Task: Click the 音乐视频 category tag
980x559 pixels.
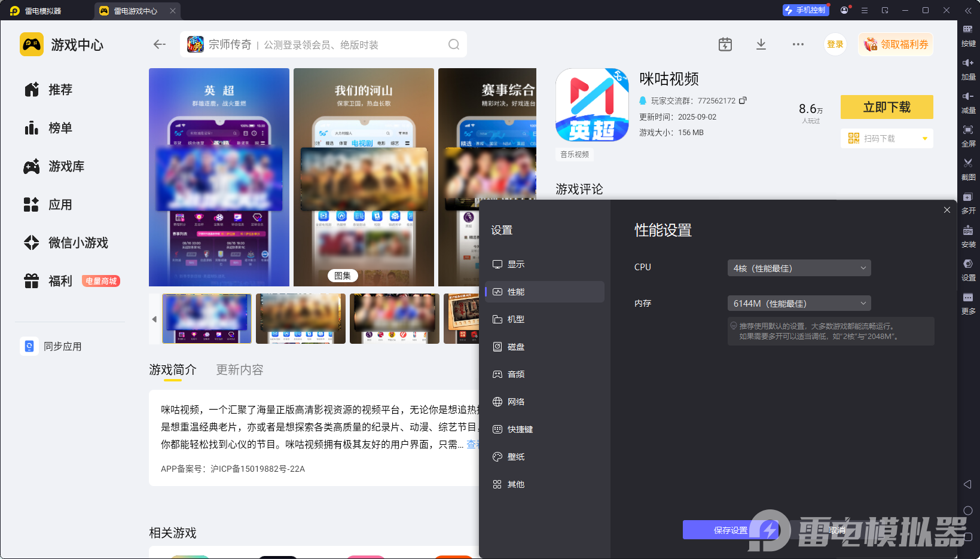Action: pos(575,154)
